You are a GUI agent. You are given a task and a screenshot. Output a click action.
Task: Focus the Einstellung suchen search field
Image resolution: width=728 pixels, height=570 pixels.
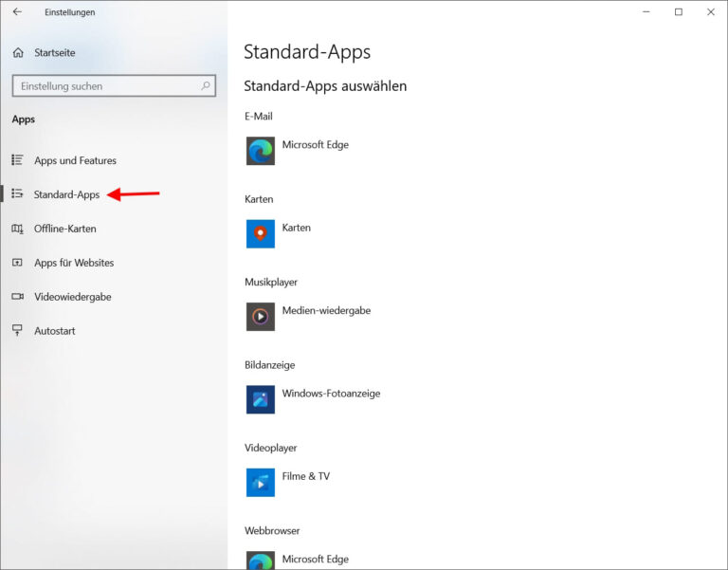(114, 86)
